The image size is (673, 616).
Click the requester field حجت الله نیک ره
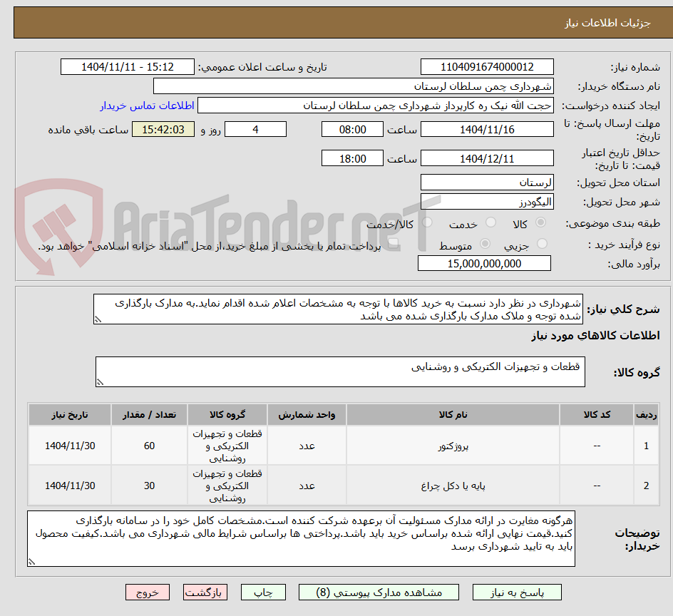coord(376,106)
